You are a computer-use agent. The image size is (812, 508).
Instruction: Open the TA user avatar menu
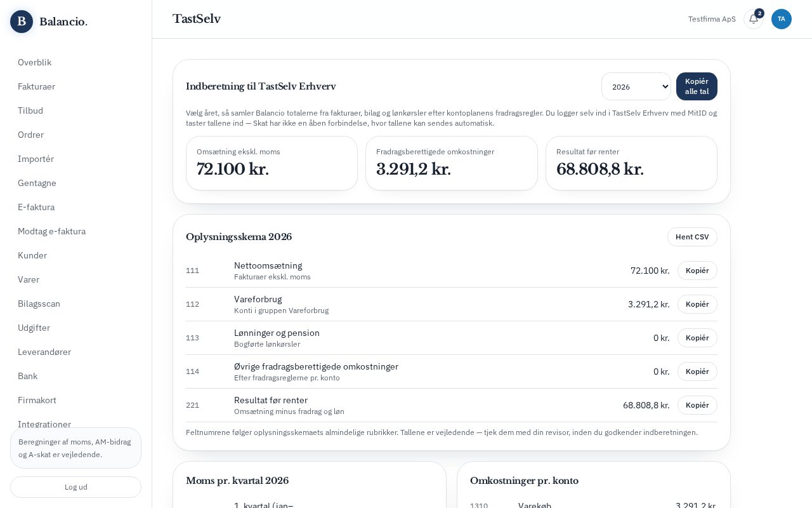pyautogui.click(x=782, y=19)
